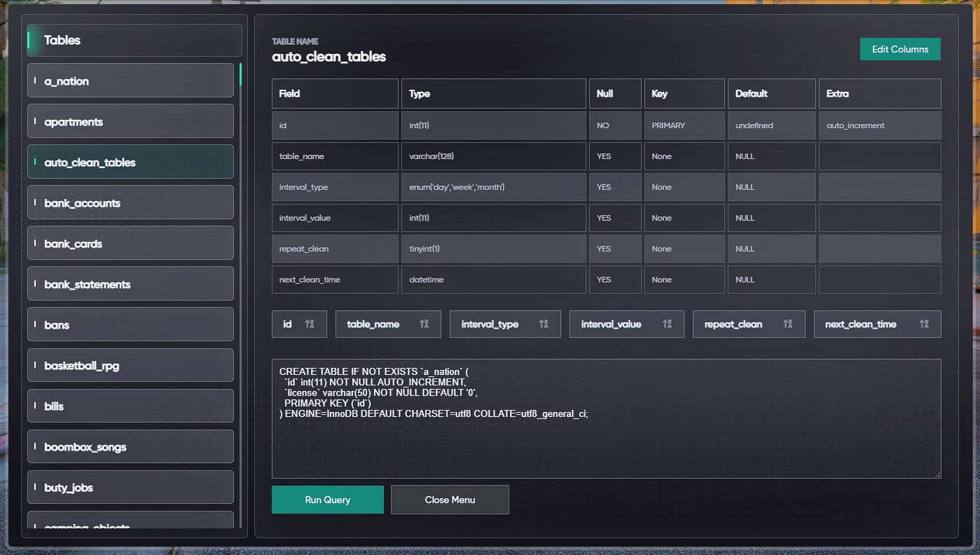
Task: Toggle sort order for next_clean_time
Action: 877,324
